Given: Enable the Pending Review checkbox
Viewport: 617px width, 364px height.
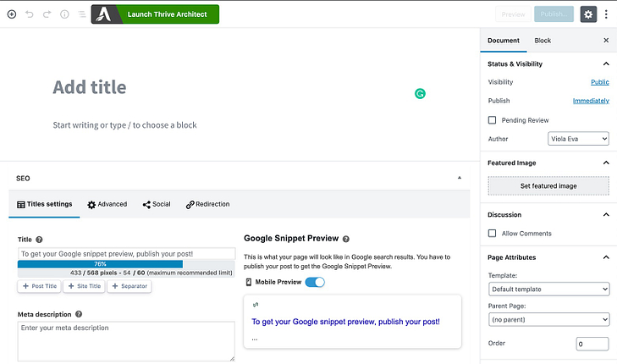Looking at the screenshot, I should click(x=492, y=120).
